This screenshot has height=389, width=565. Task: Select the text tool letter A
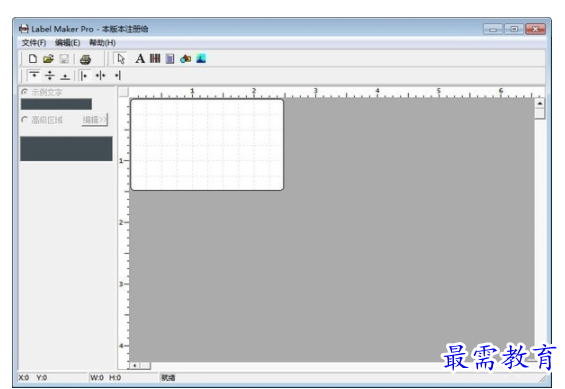pos(140,58)
